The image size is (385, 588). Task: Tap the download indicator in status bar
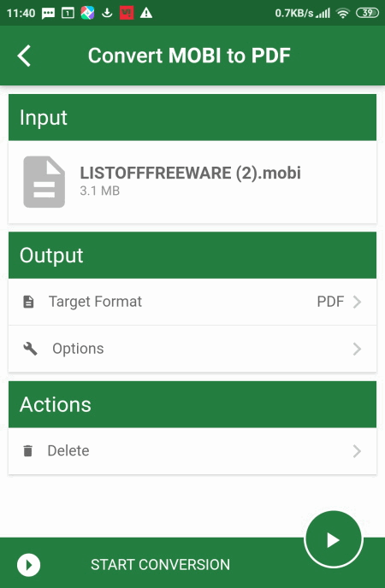pos(107,13)
